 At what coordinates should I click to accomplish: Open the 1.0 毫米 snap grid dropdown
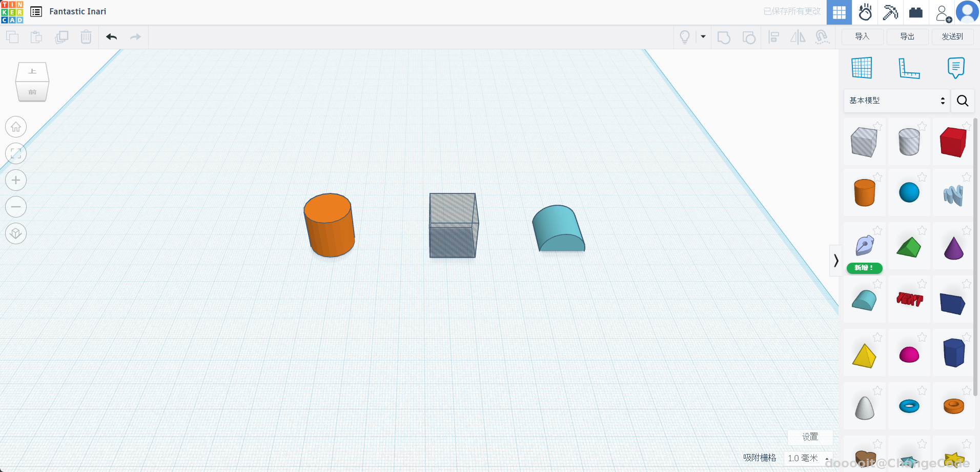coord(808,458)
